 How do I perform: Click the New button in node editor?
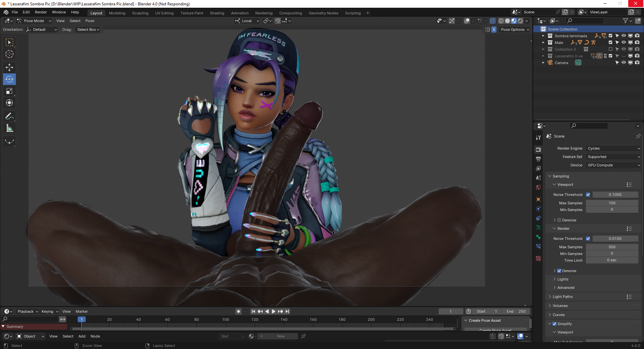pos(281,336)
